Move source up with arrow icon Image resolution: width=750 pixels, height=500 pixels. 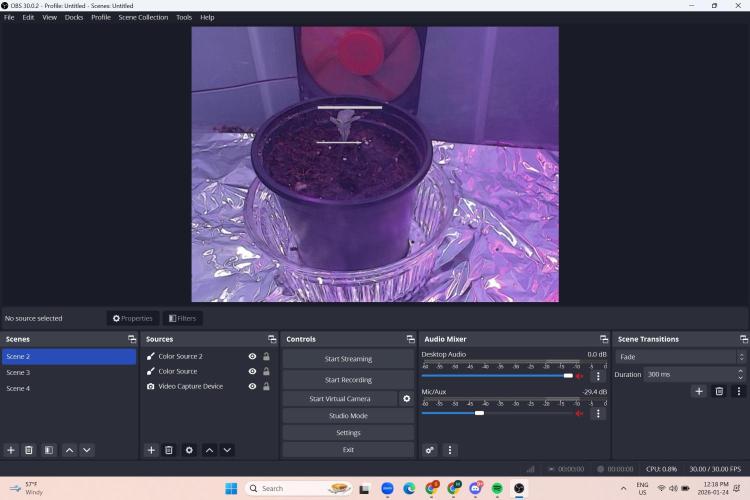tap(209, 450)
